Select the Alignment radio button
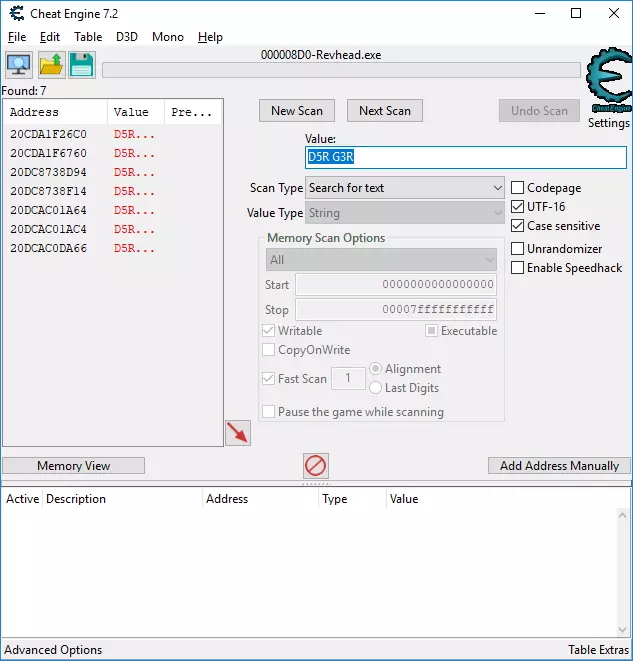 375,369
